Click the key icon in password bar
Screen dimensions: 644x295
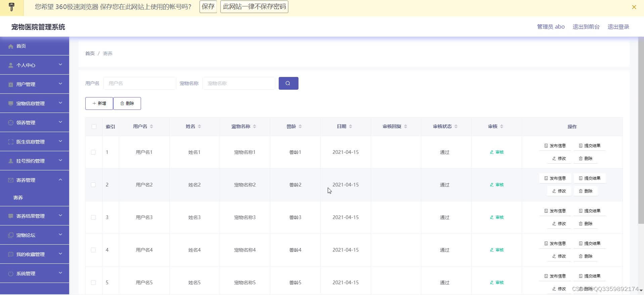point(12,7)
